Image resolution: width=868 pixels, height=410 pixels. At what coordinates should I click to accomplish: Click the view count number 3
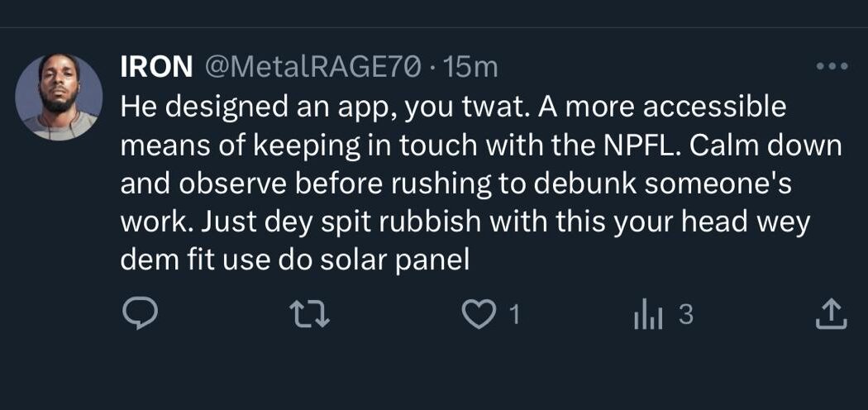685,314
